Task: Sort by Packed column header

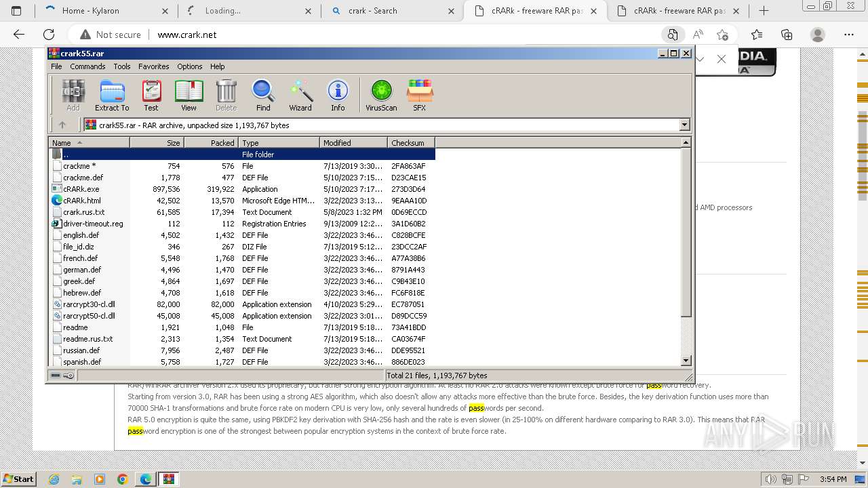Action: (x=211, y=142)
